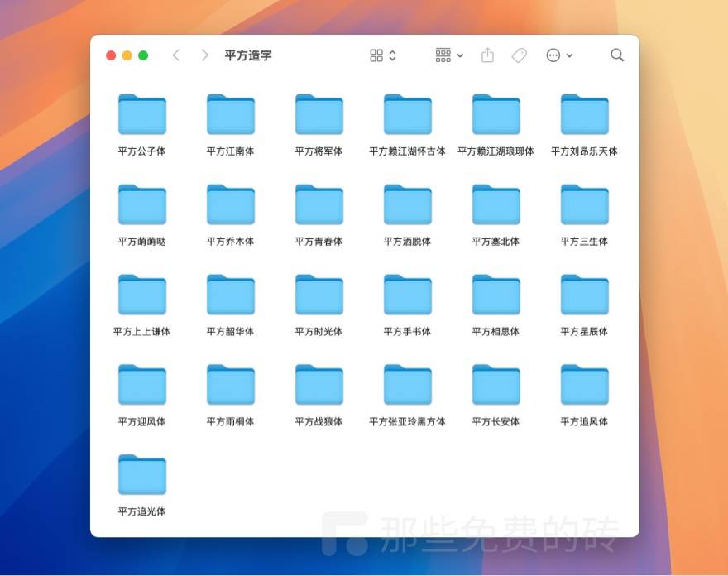Select the 平方青春体 folder
The image size is (728, 576).
tap(318, 204)
